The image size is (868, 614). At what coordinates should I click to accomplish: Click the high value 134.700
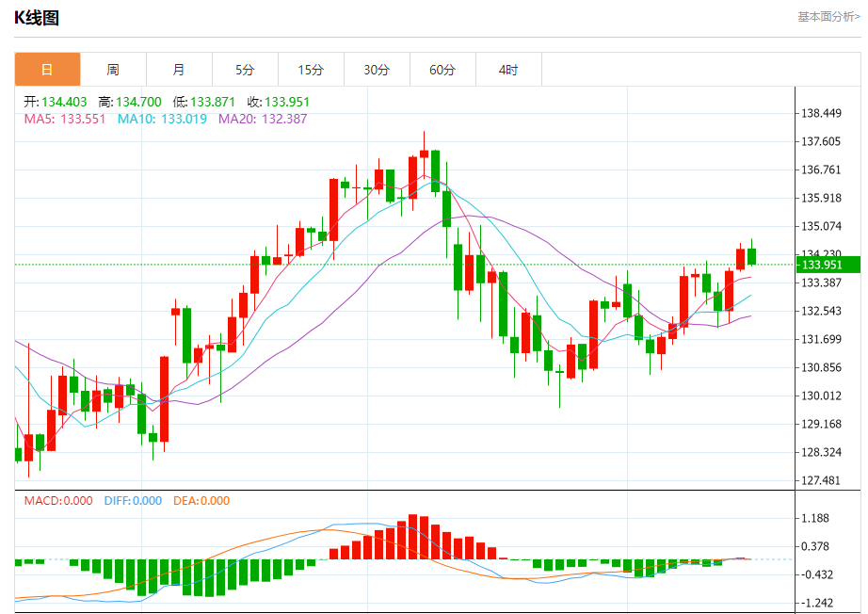point(138,102)
